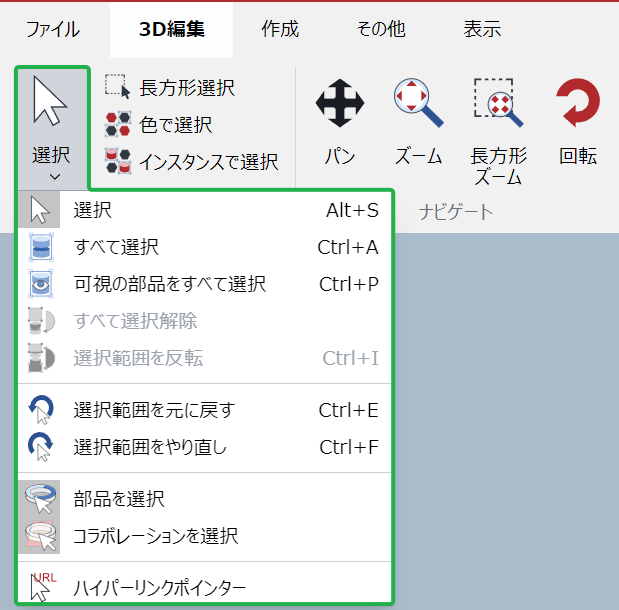
Task: Select the 長方形選択 rectangle icon
Action: pos(117,86)
